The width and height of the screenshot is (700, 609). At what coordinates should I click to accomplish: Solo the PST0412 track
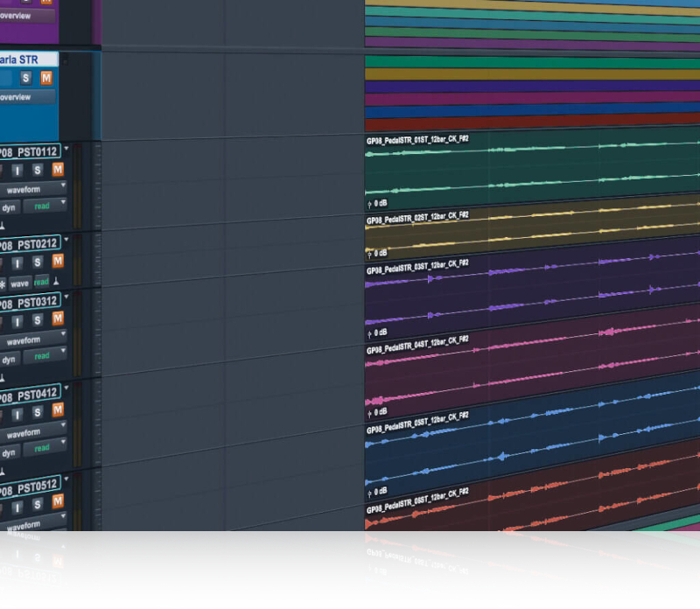tap(38, 412)
